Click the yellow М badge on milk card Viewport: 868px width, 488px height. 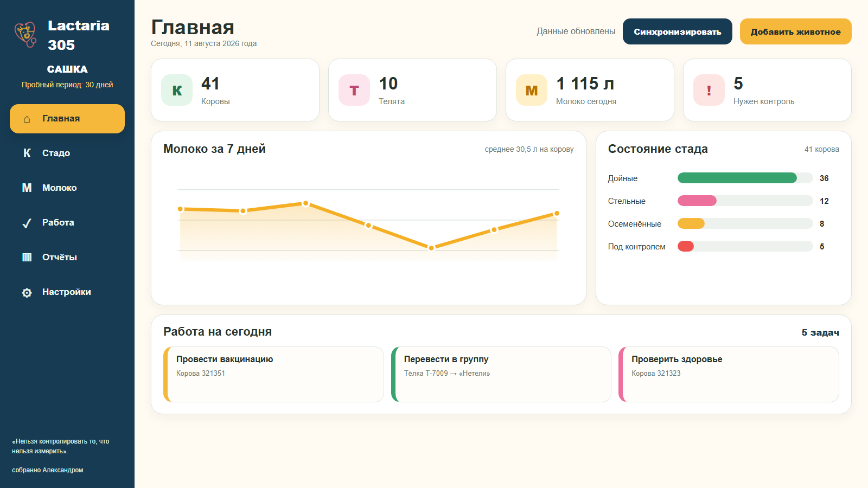[x=532, y=90]
